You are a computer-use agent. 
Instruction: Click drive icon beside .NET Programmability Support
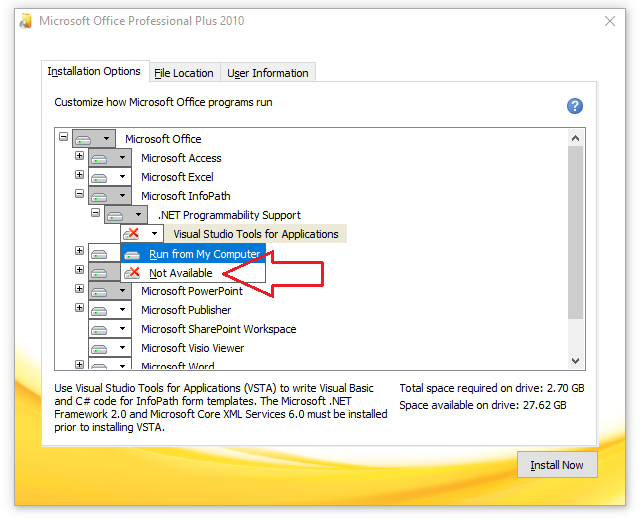point(115,215)
